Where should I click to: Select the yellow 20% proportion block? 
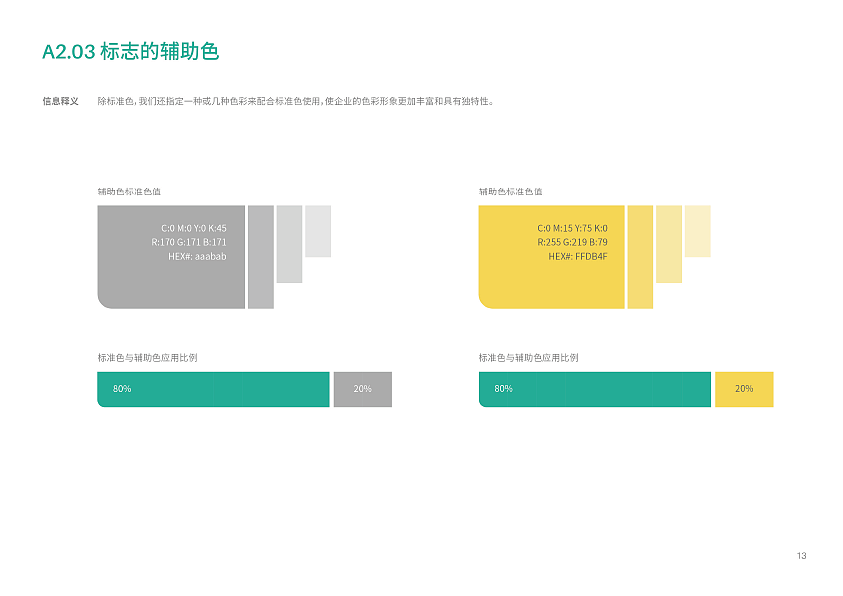click(744, 389)
